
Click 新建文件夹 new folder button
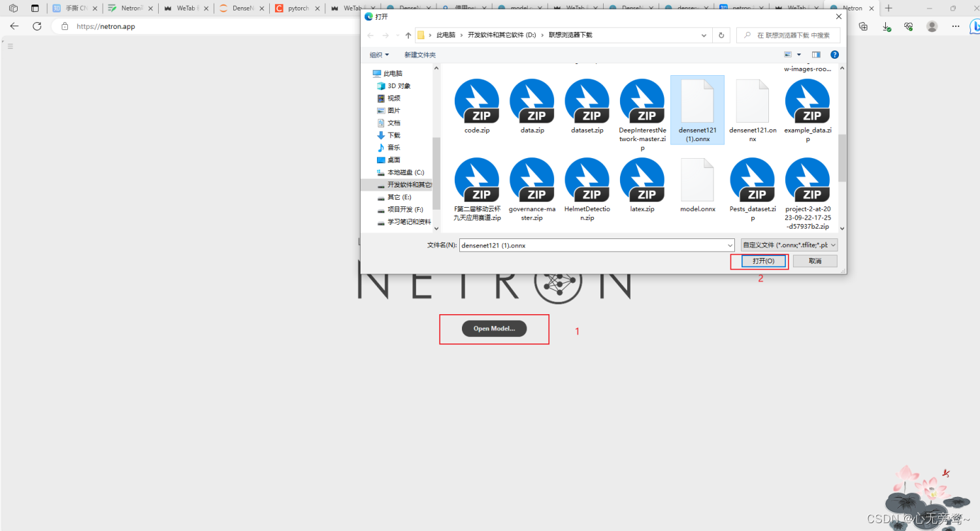tap(420, 55)
